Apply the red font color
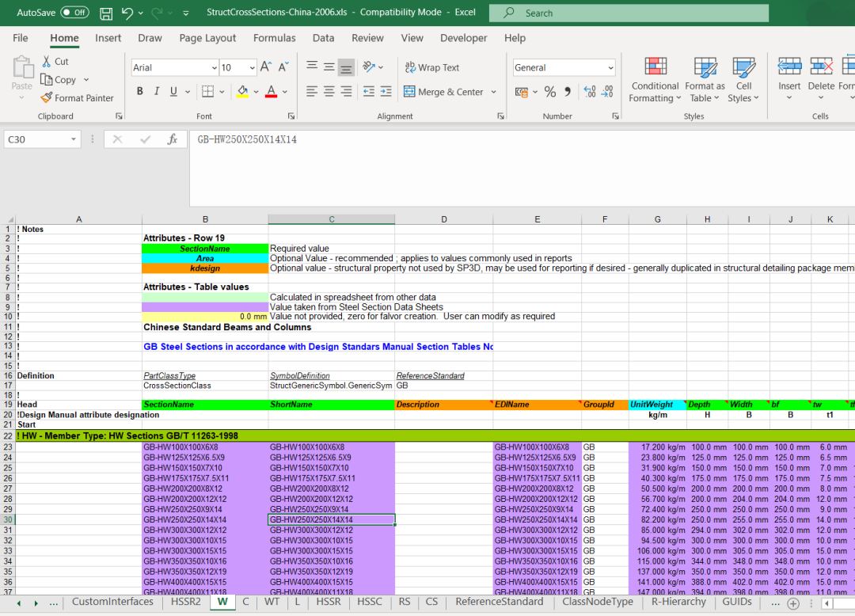The height and width of the screenshot is (616, 855). coord(271,92)
